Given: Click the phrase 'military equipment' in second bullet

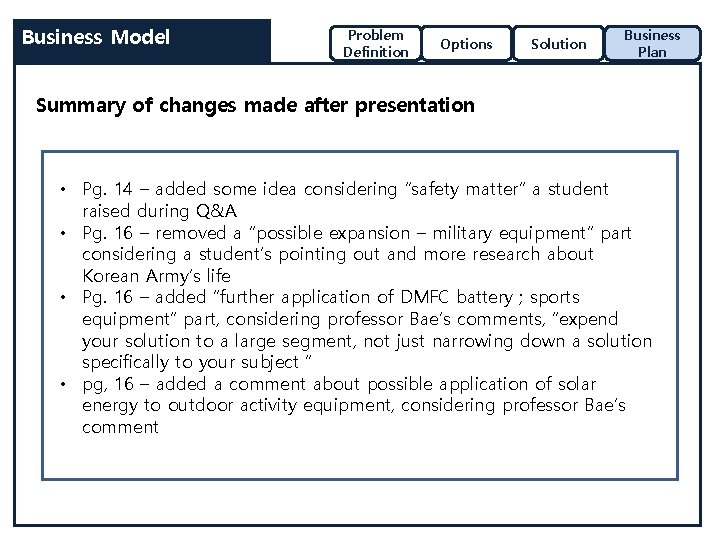Looking at the screenshot, I should (x=512, y=233).
